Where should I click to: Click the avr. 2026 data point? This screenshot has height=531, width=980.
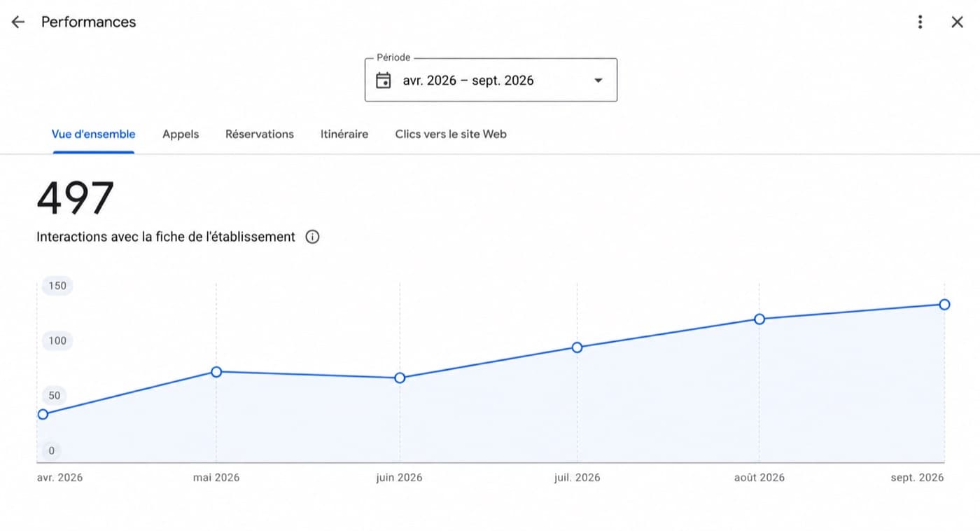[43, 414]
